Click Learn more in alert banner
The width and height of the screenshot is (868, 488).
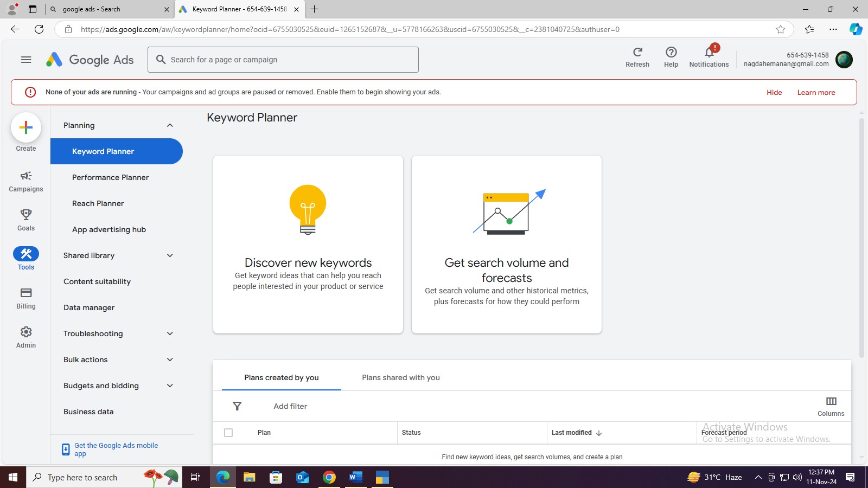(x=815, y=92)
